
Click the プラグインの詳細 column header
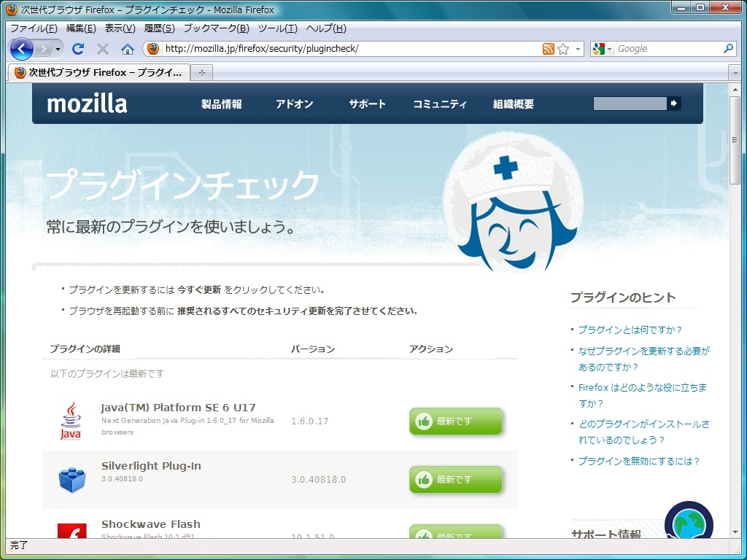pos(85,349)
